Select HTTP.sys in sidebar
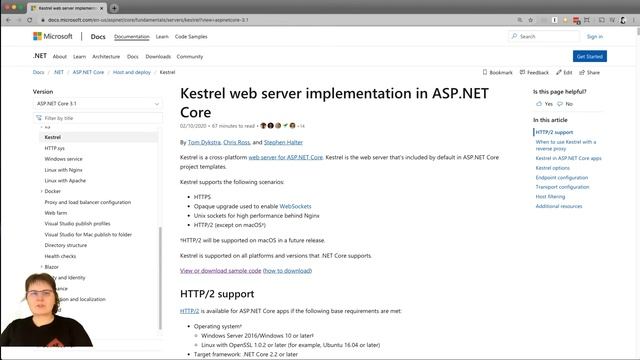This screenshot has width=640, height=360. click(x=55, y=148)
